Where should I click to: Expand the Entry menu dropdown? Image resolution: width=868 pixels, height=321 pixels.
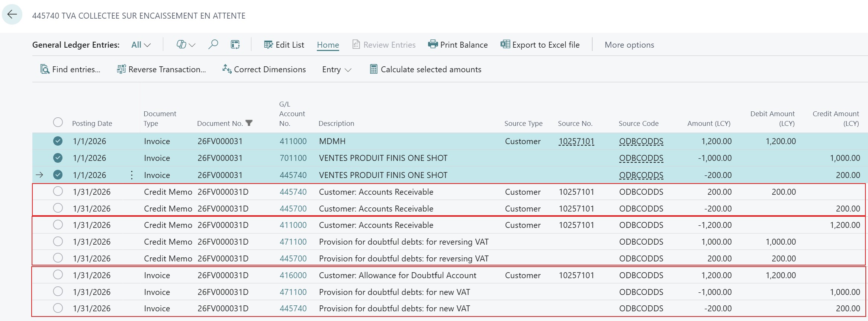[x=337, y=70]
